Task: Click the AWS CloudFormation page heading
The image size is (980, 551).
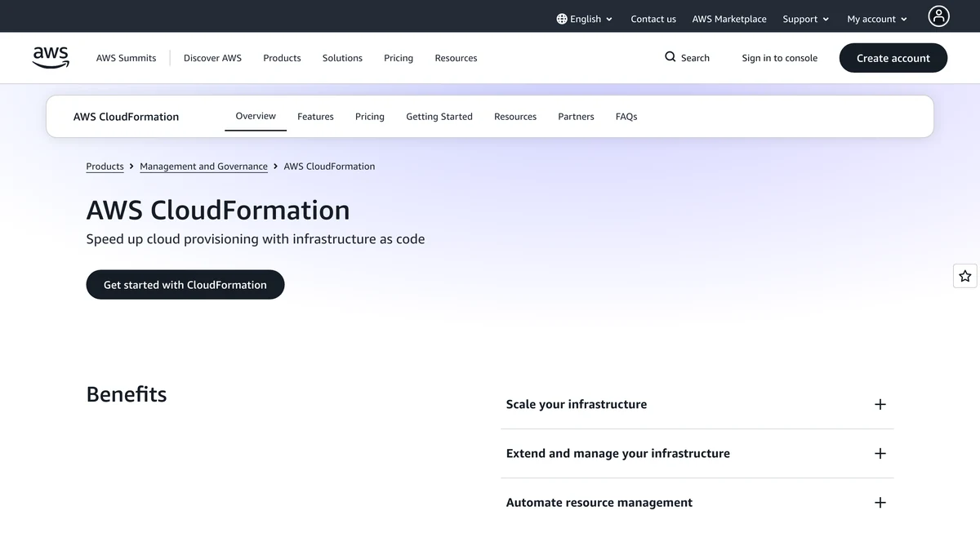Action: point(218,210)
